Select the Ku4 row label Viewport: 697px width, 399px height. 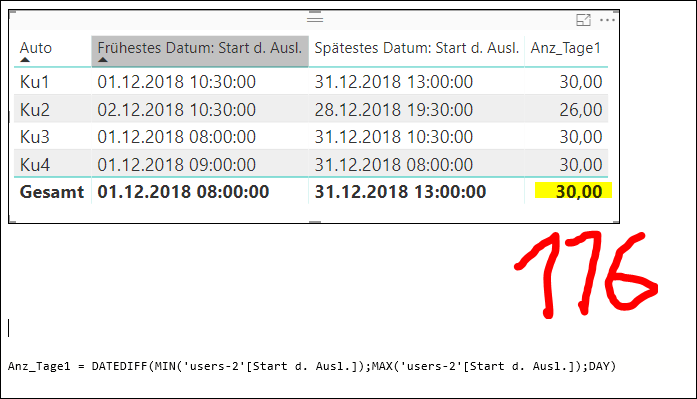coord(35,165)
